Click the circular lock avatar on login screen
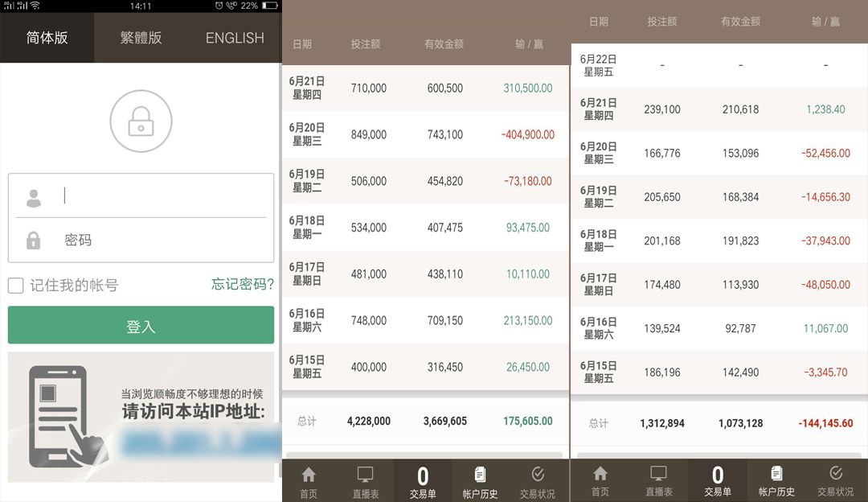Image resolution: width=868 pixels, height=502 pixels. (x=141, y=121)
